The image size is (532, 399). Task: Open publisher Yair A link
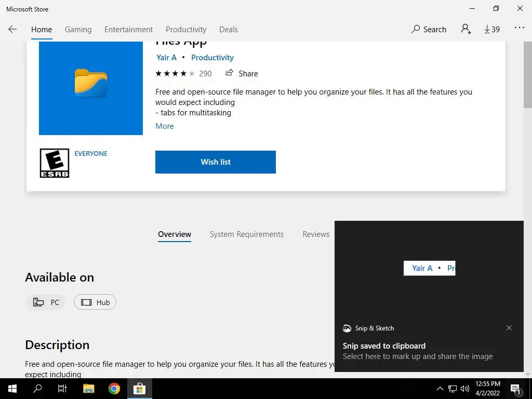(x=166, y=58)
